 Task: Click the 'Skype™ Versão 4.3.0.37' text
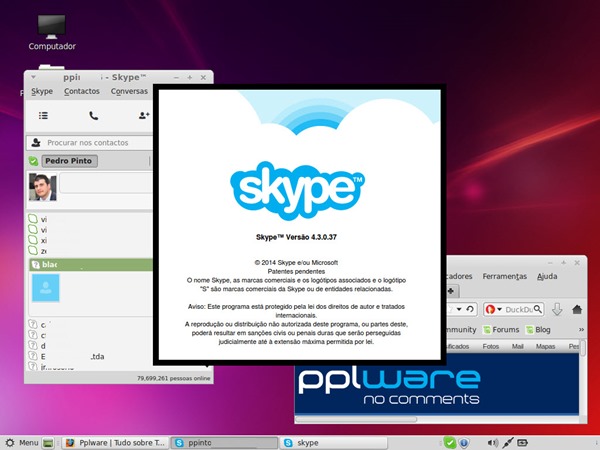297,237
